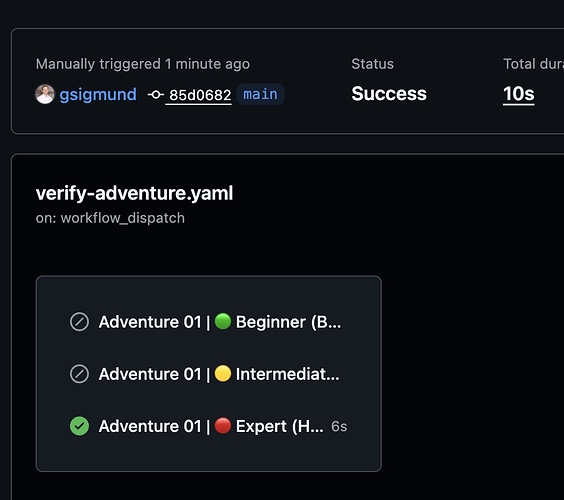The image size is (564, 500).
Task: Click the commit icon beside 85d0682
Action: coord(155,95)
